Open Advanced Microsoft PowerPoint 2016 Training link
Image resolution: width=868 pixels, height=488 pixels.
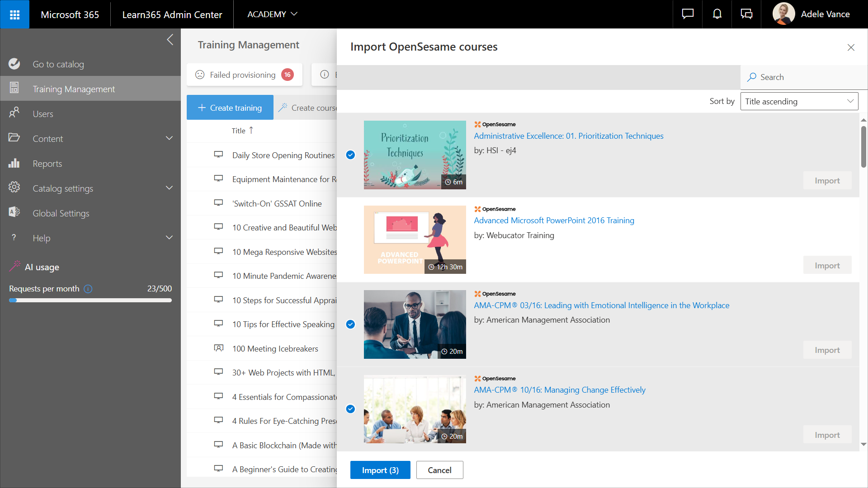click(x=554, y=221)
